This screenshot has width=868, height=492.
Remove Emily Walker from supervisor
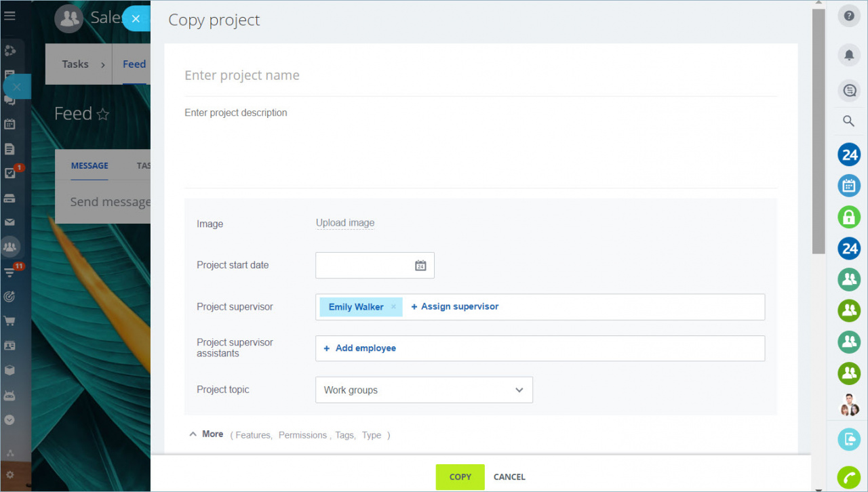[393, 307]
